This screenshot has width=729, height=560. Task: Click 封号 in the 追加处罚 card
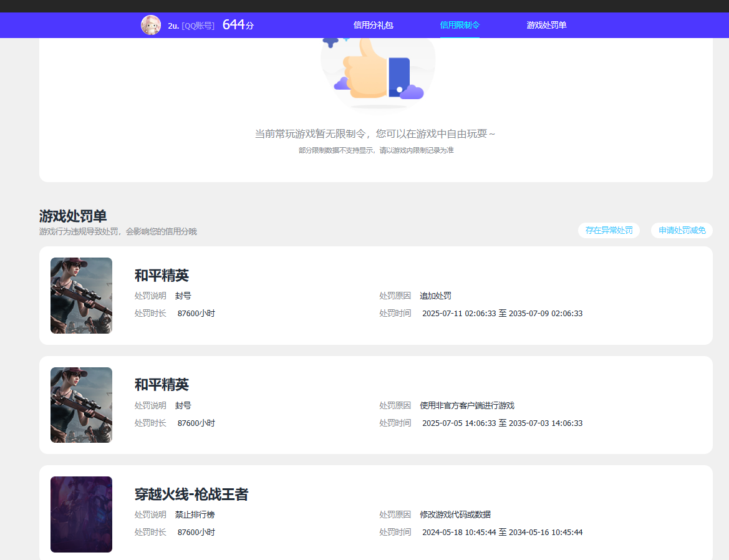point(183,296)
